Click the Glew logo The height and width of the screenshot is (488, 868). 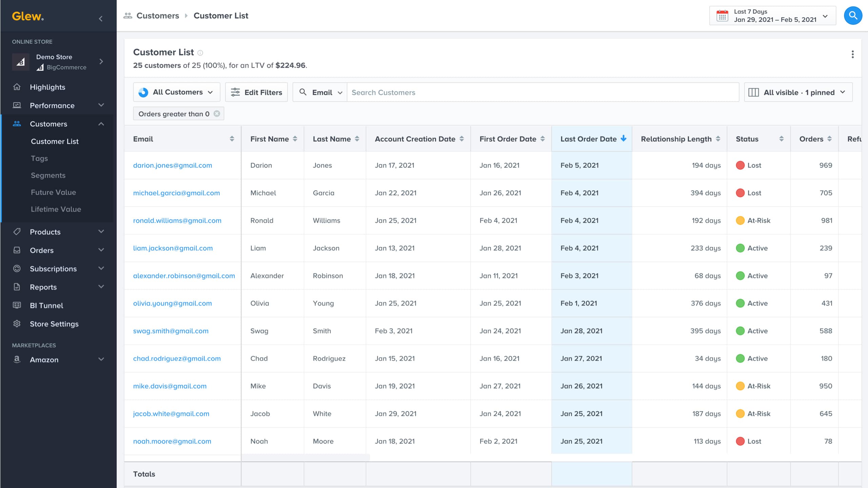coord(28,16)
